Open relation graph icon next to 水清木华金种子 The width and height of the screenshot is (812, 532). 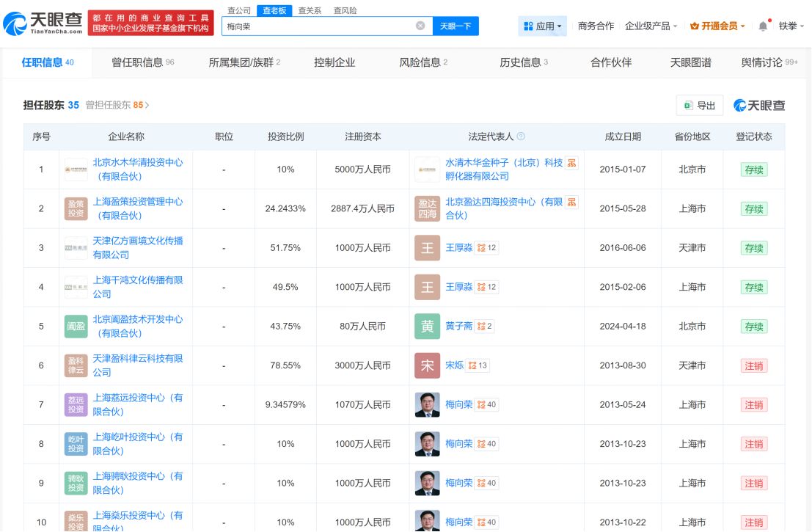click(573, 163)
